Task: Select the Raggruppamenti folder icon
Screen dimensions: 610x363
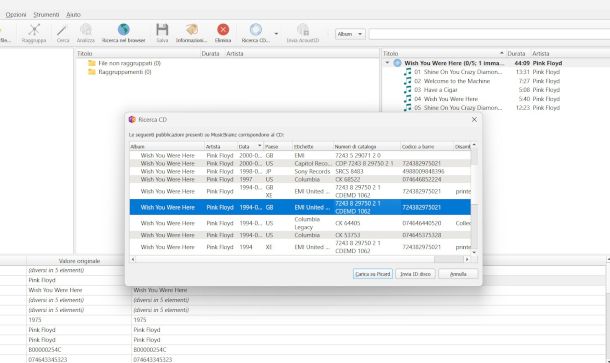Action: point(92,72)
